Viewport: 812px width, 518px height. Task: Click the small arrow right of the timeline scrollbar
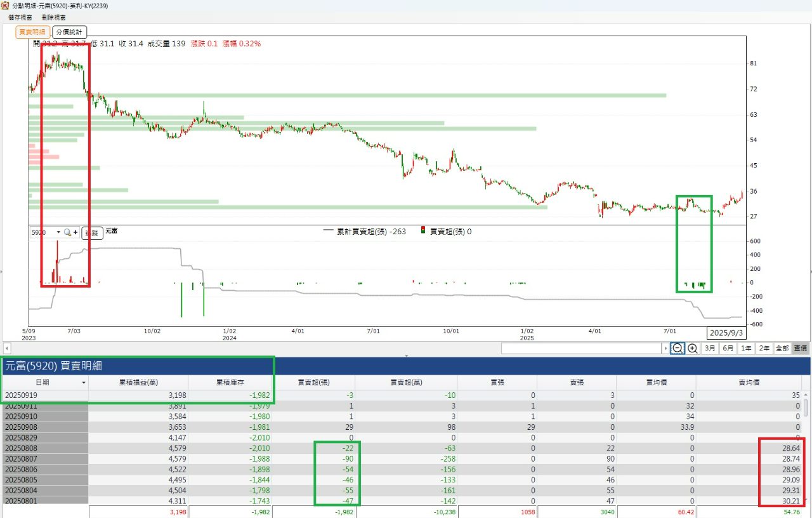click(665, 349)
